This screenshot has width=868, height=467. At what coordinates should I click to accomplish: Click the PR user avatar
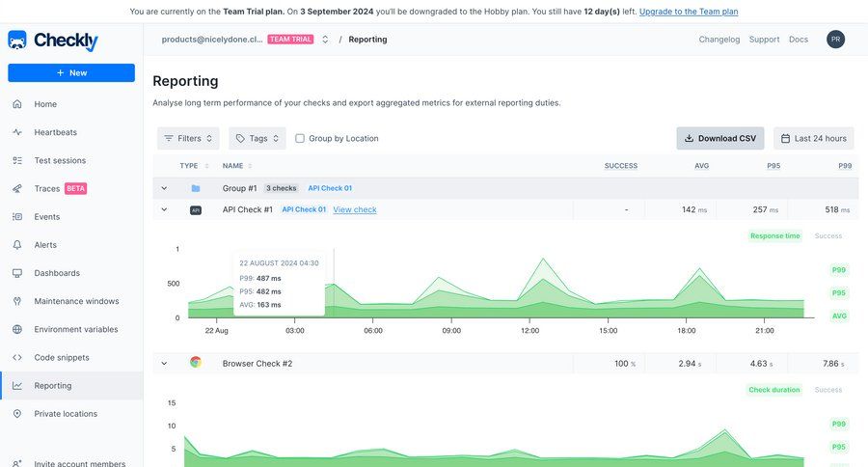[x=835, y=40]
